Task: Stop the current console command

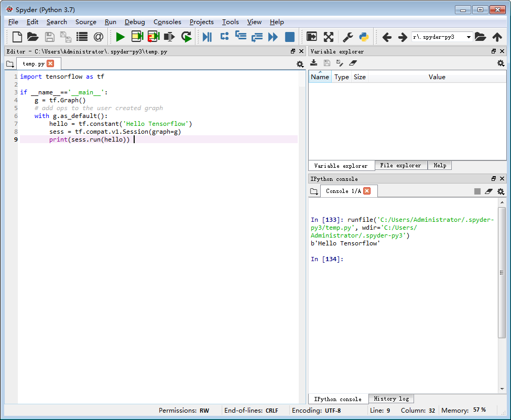Action: click(477, 191)
